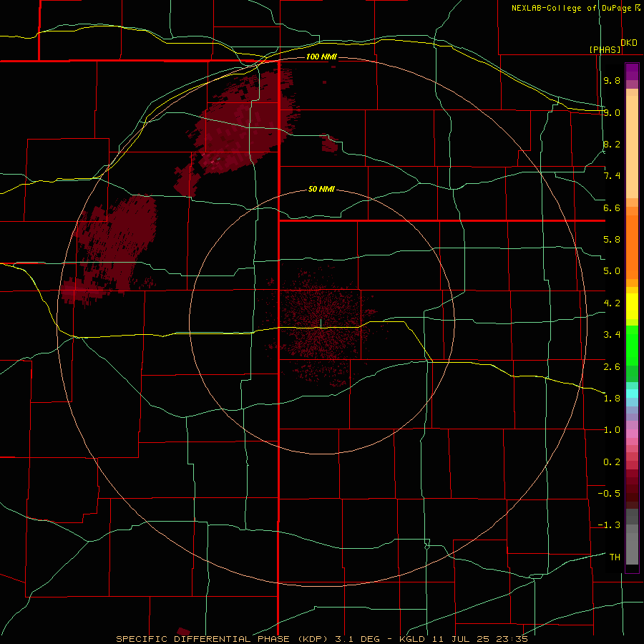This screenshot has width=644, height=644.
Task: Select the 3.4 scale value
Action: point(612,335)
